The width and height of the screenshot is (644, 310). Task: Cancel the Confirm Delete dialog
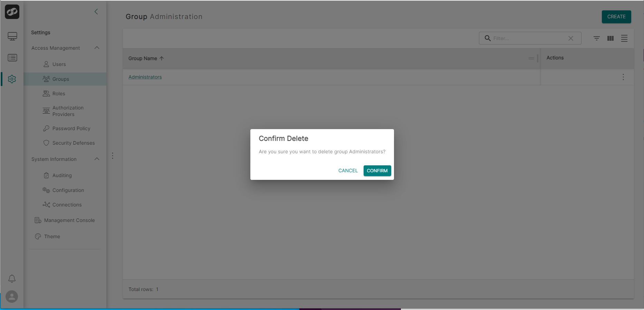pos(348,171)
